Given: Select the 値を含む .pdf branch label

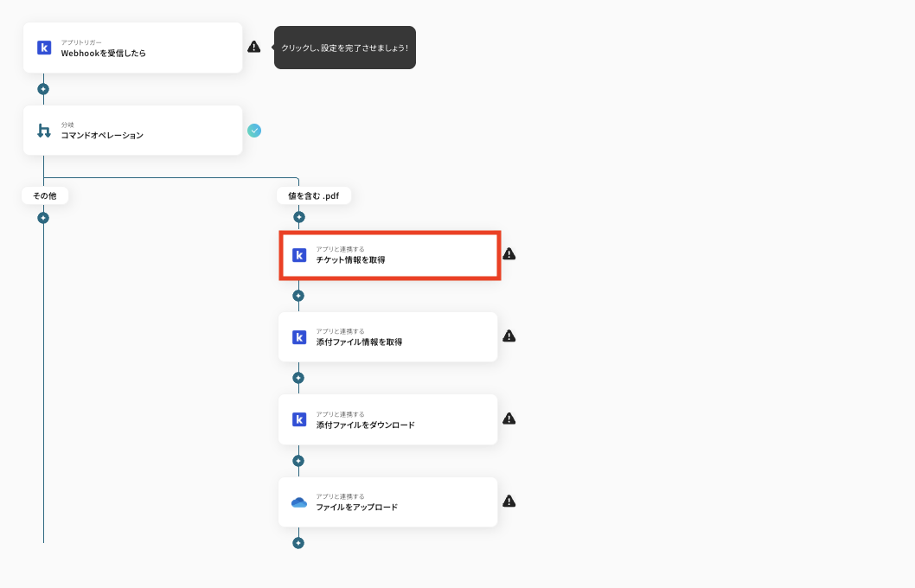Looking at the screenshot, I should click(314, 196).
